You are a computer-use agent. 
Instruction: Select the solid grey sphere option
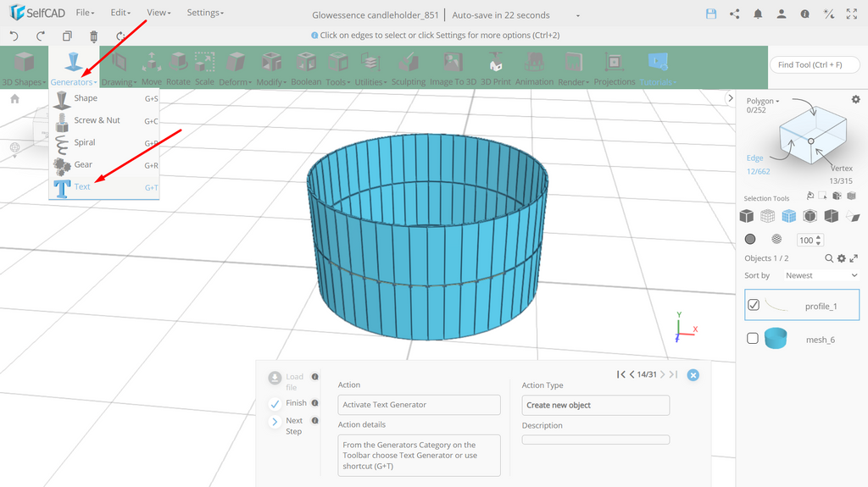click(750, 239)
